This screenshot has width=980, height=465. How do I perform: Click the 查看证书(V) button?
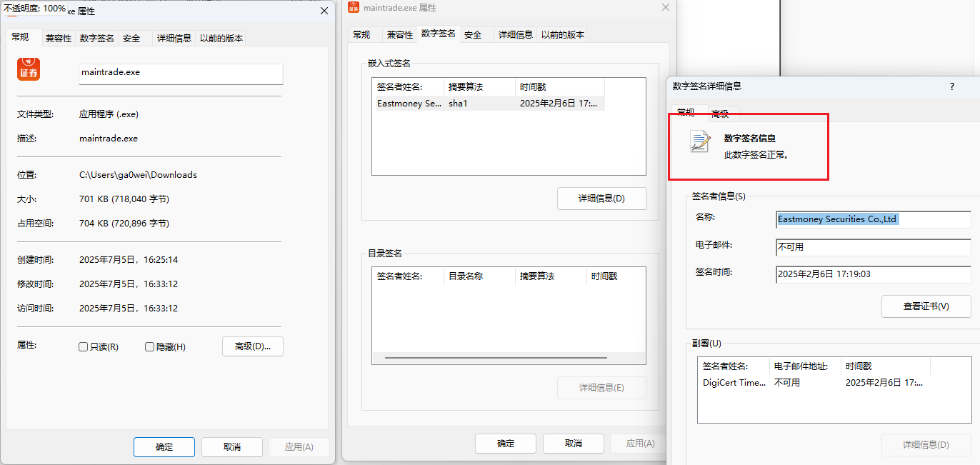926,306
